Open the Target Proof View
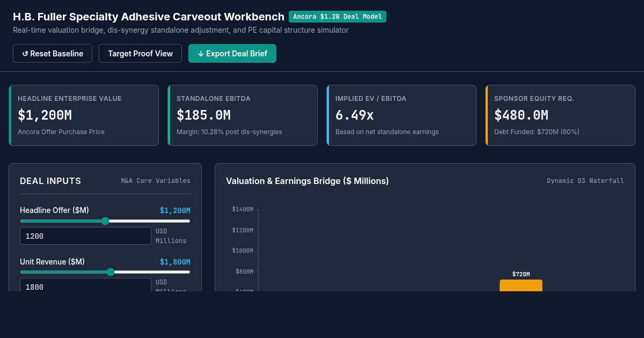Image resolution: width=644 pixels, height=338 pixels. [x=140, y=54]
